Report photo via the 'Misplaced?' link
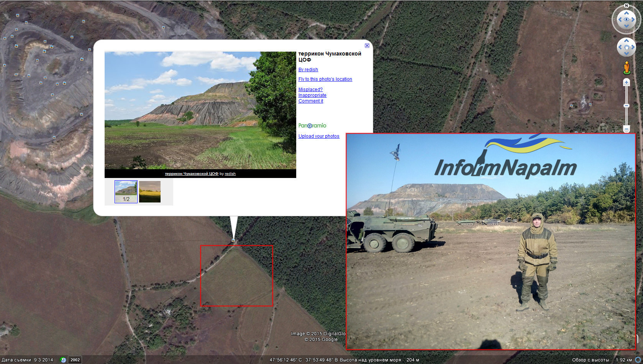The image size is (643, 364). point(310,90)
